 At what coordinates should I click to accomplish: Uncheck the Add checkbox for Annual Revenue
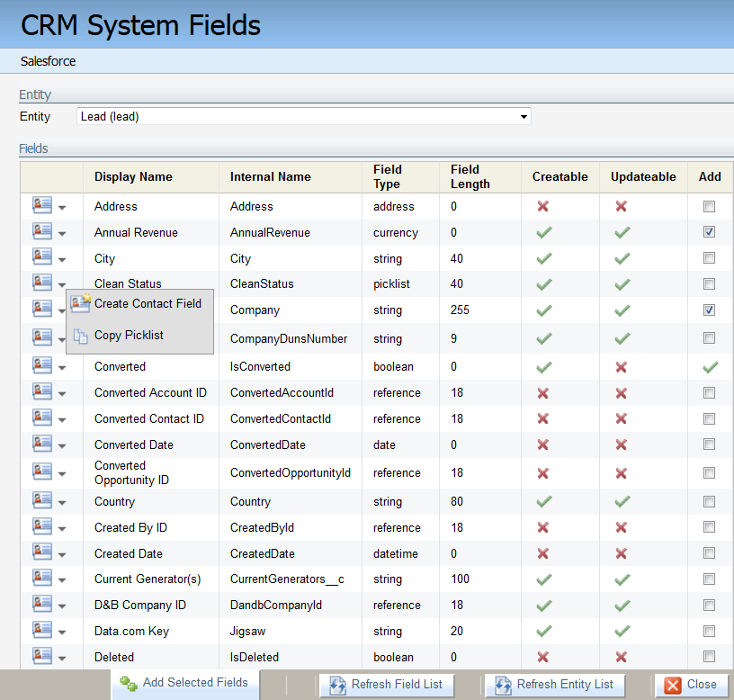click(x=709, y=231)
